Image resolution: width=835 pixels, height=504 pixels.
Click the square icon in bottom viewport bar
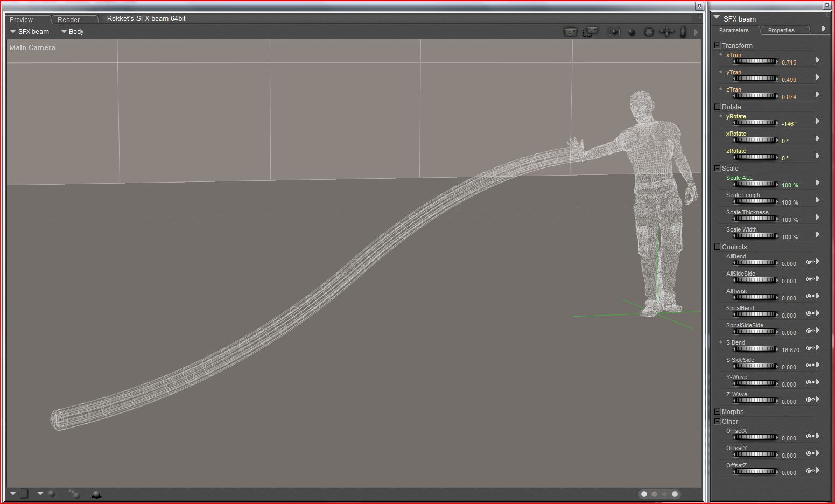tap(24, 493)
